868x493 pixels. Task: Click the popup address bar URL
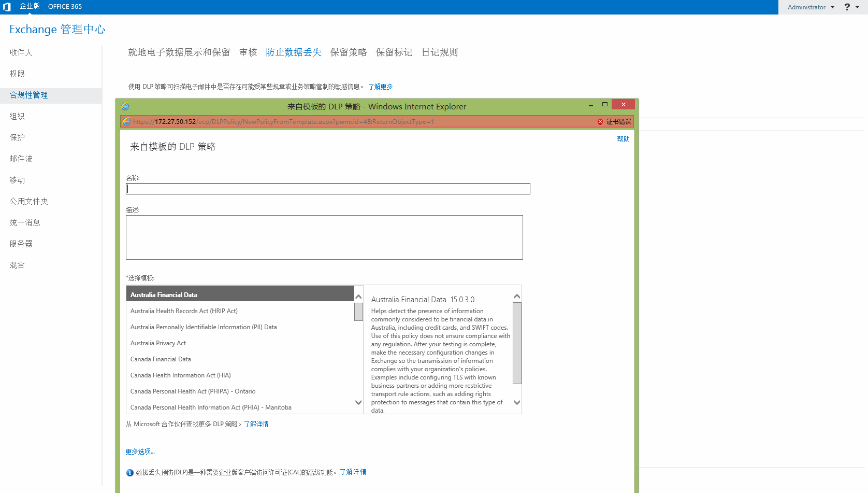(x=284, y=122)
